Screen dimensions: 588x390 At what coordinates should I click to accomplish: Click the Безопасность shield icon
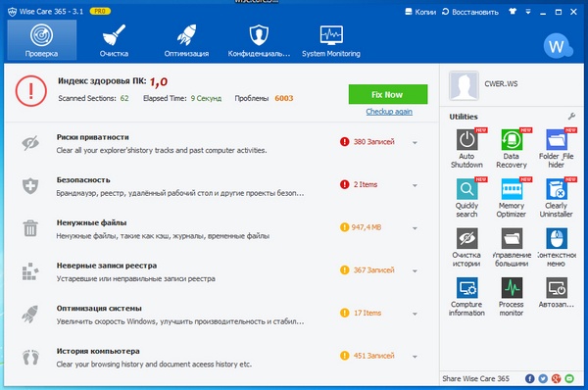pos(30,185)
